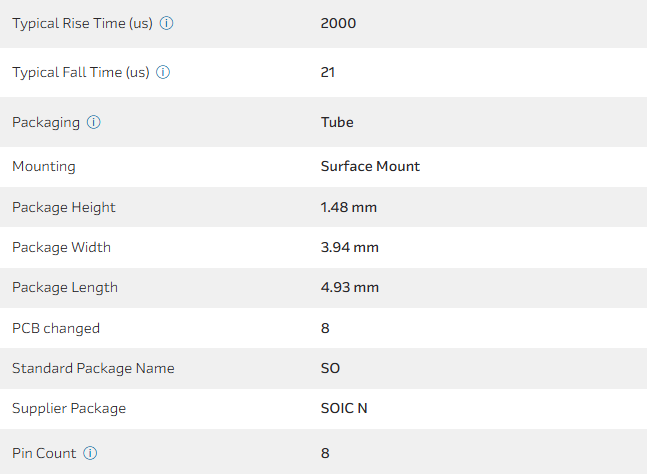
Task: Click the Standard Package Name label
Action: point(93,368)
